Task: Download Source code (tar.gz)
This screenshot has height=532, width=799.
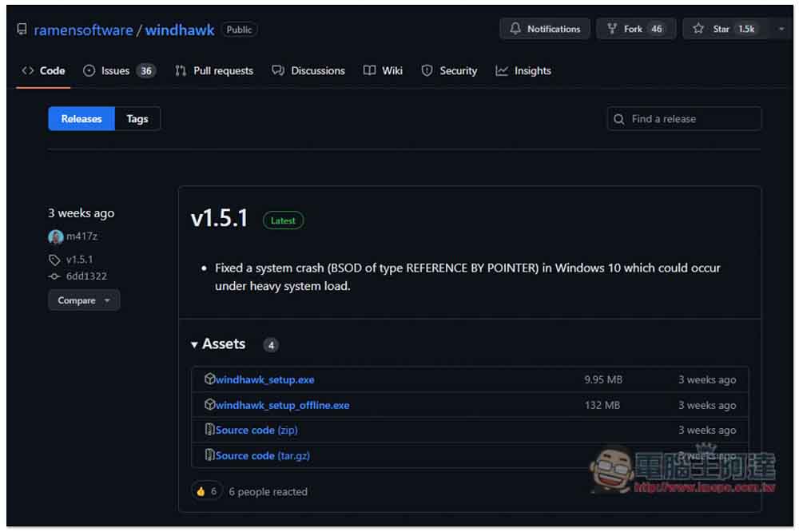Action: tap(262, 455)
